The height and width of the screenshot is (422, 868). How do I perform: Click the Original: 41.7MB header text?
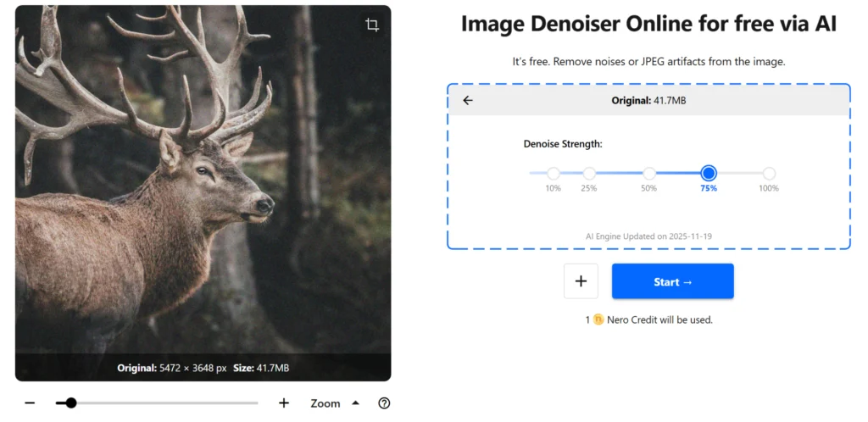[648, 101]
